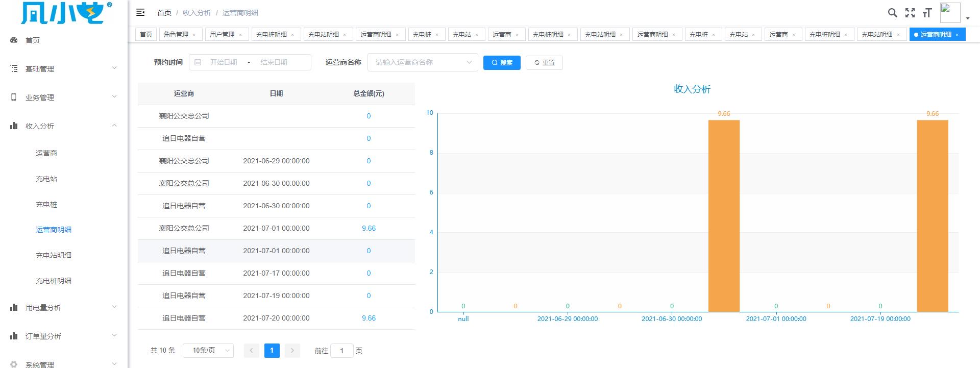Click the 订单量分析 chart icon
Viewport: 980px width, 368px height.
[14, 336]
